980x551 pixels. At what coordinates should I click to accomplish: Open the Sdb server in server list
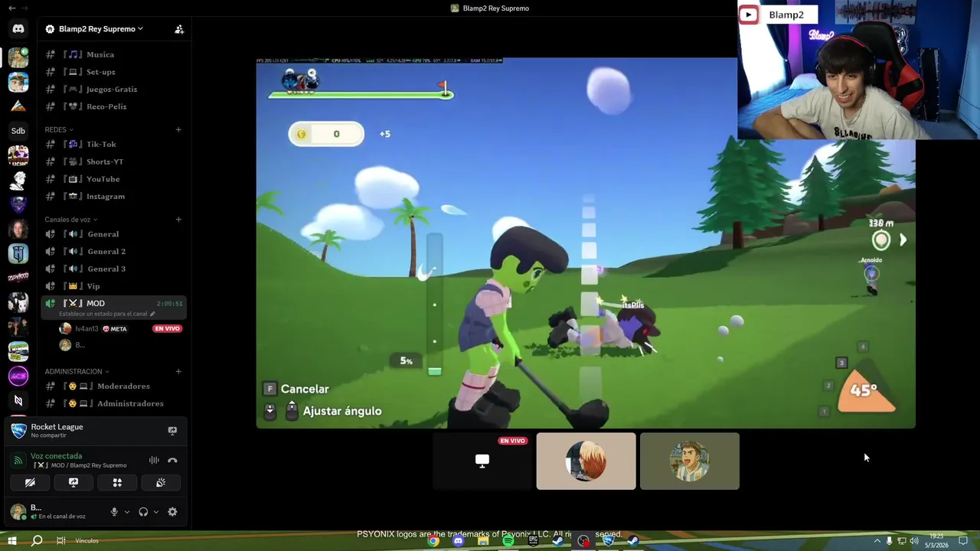[18, 131]
